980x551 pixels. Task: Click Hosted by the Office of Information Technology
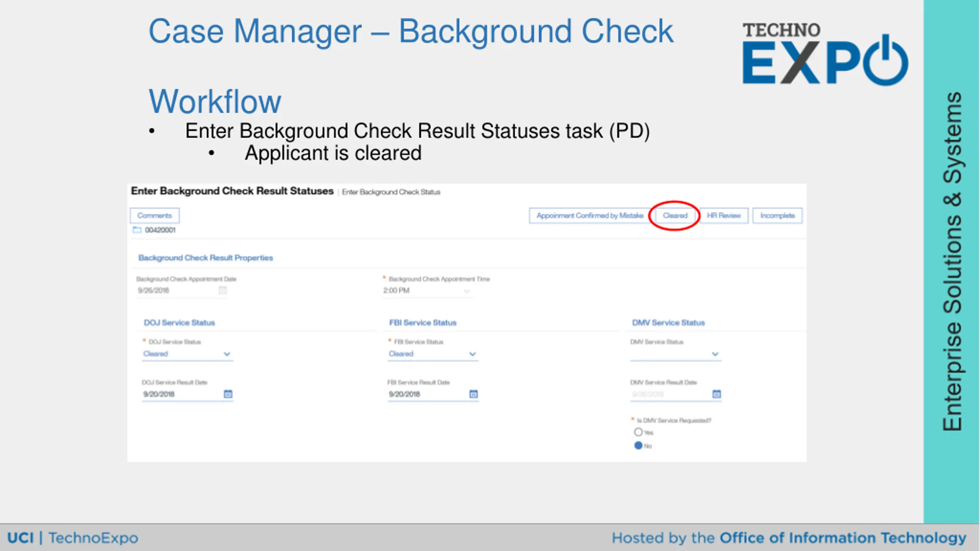point(789,538)
